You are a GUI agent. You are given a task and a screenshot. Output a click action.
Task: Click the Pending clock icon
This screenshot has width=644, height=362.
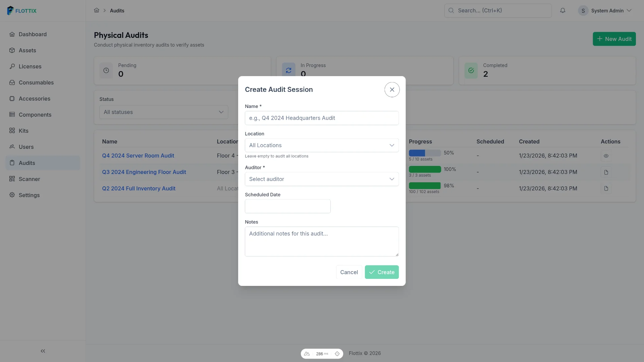coord(106,70)
